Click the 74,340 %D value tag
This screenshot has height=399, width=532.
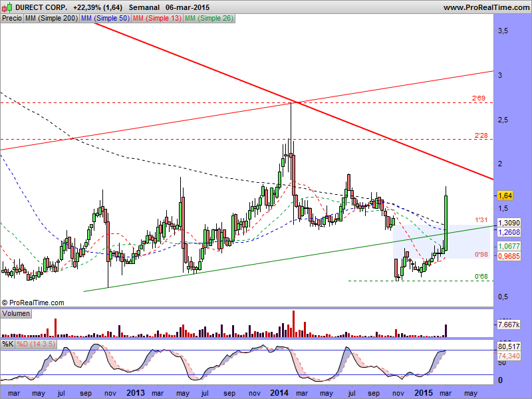[509, 356]
